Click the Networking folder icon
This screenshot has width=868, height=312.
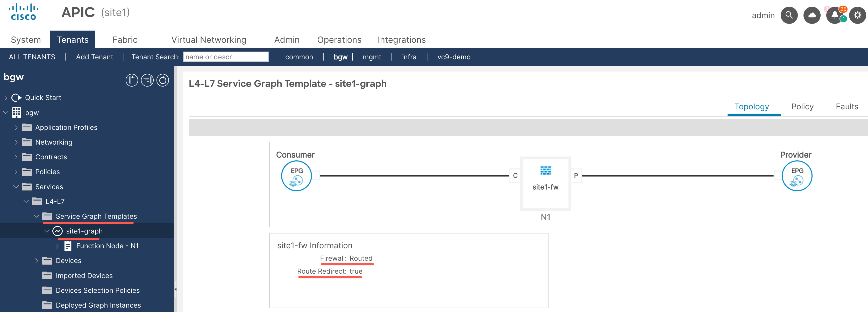(x=27, y=142)
